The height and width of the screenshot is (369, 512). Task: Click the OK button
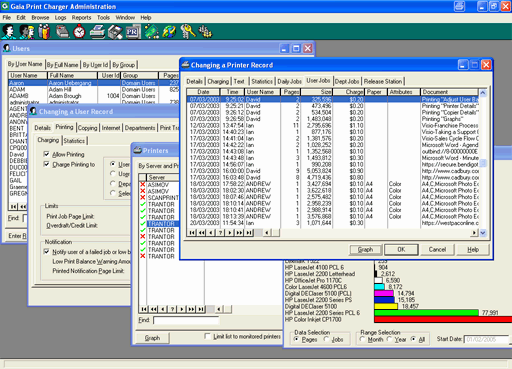(401, 249)
